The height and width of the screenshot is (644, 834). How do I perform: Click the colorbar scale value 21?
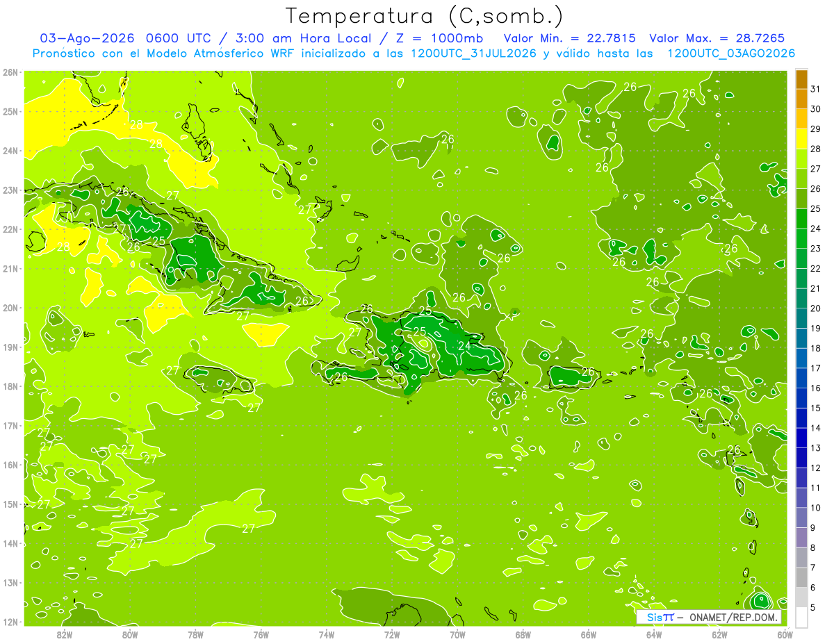pos(816,288)
